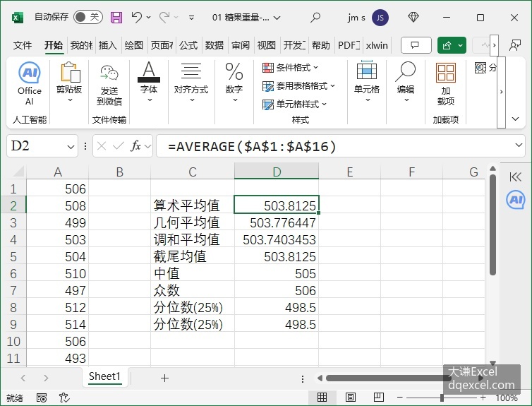Open the Share button dropdown
This screenshot has height=406, width=532.
click(461, 45)
